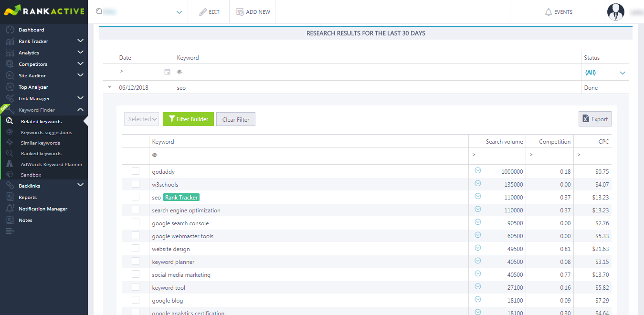Image resolution: width=644 pixels, height=315 pixels.
Task: Select the social media marketing checkbox
Action: 136,274
